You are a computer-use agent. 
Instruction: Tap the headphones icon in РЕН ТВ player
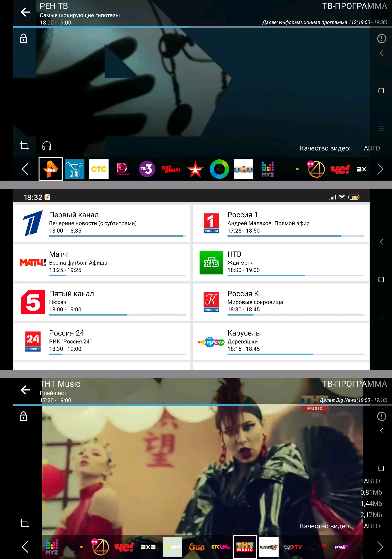(47, 146)
